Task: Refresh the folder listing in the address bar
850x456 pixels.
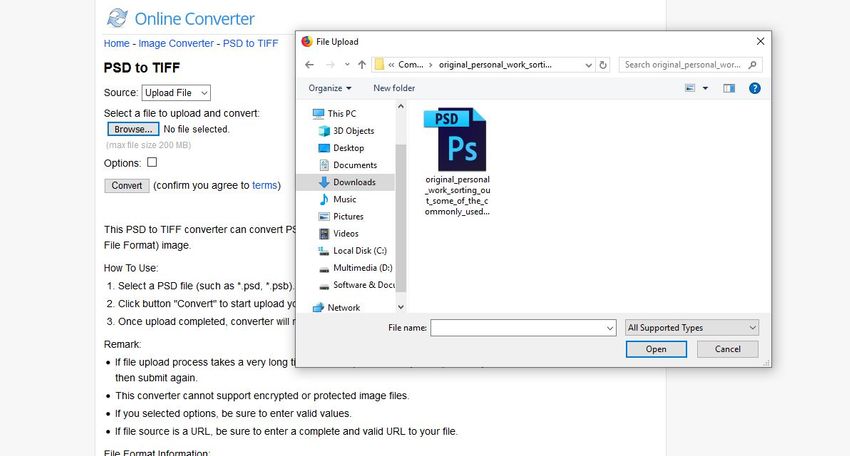Action: pos(602,65)
